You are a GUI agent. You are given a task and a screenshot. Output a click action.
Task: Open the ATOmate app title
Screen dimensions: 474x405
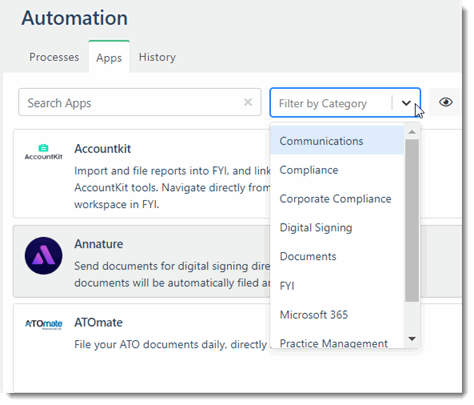click(98, 323)
